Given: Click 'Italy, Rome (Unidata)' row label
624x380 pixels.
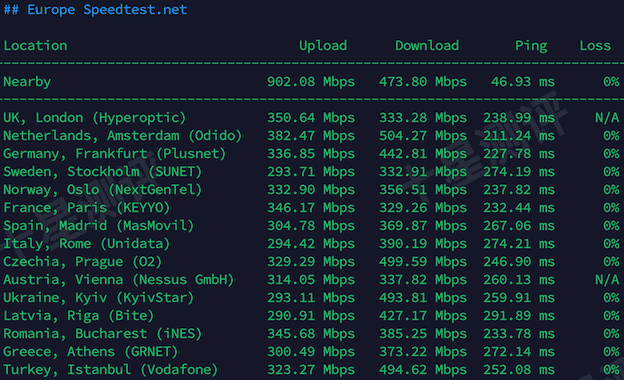Looking at the screenshot, I should (87, 244).
